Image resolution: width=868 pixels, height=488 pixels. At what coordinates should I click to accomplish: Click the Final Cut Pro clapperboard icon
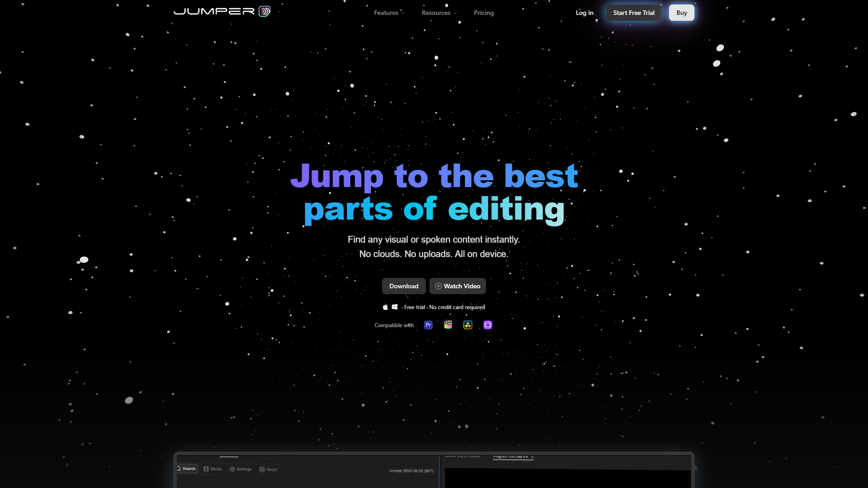click(448, 325)
